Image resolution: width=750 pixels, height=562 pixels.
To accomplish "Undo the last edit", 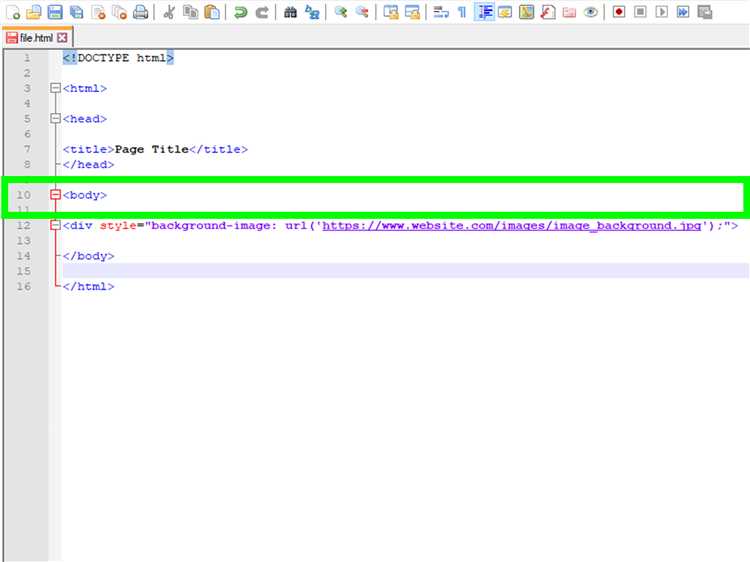I will [x=240, y=13].
